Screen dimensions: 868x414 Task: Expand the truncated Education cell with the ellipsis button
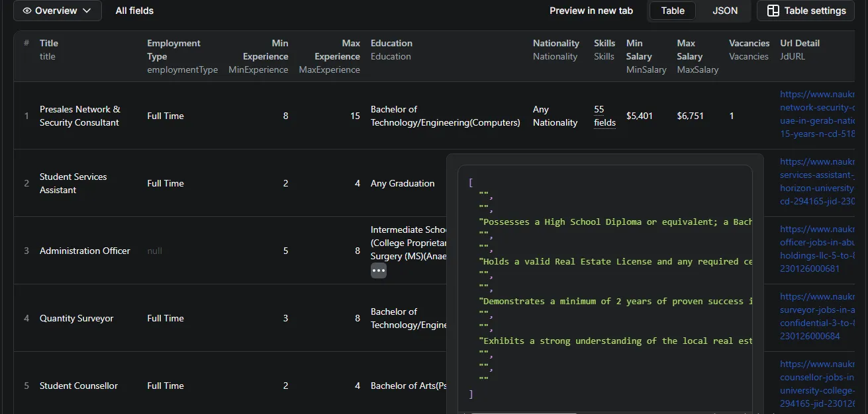pos(378,270)
